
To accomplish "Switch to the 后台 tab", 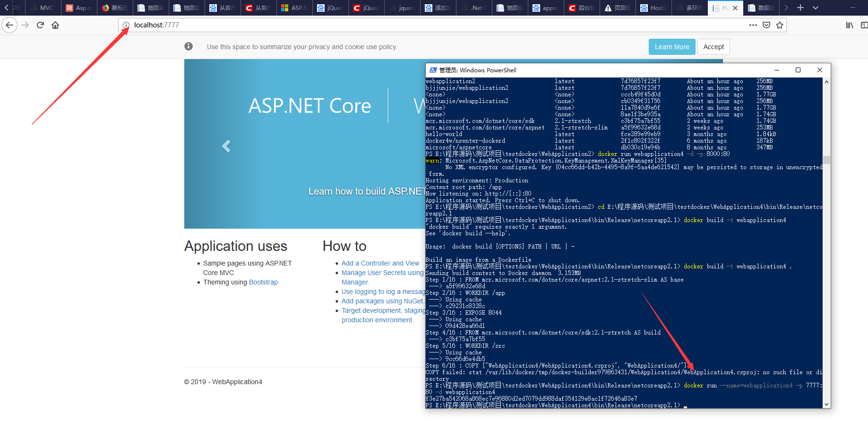I will coord(582,8).
